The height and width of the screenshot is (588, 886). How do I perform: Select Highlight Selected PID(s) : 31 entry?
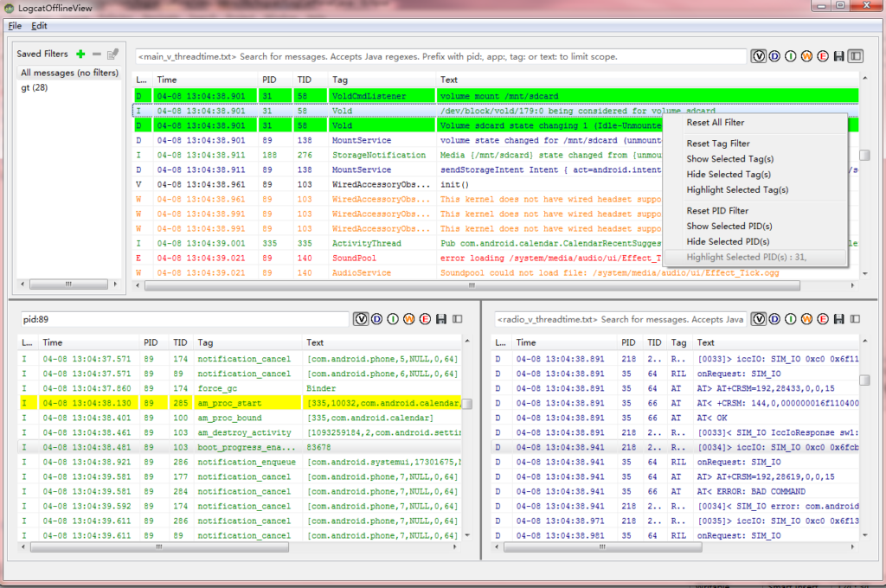[754, 257]
